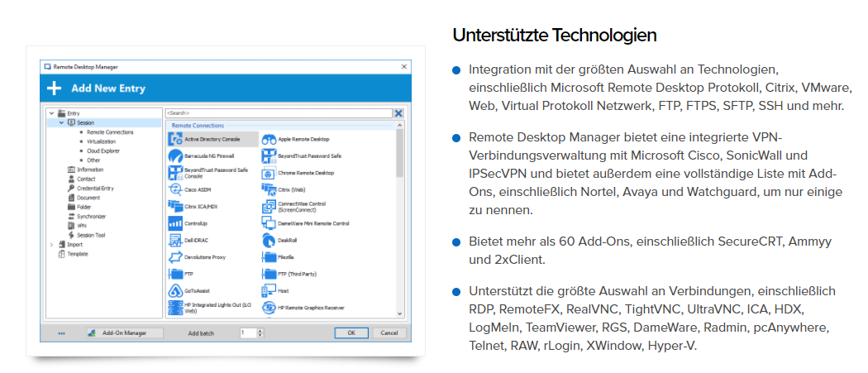
Task: Focus the Add batch number field
Action: [x=249, y=333]
